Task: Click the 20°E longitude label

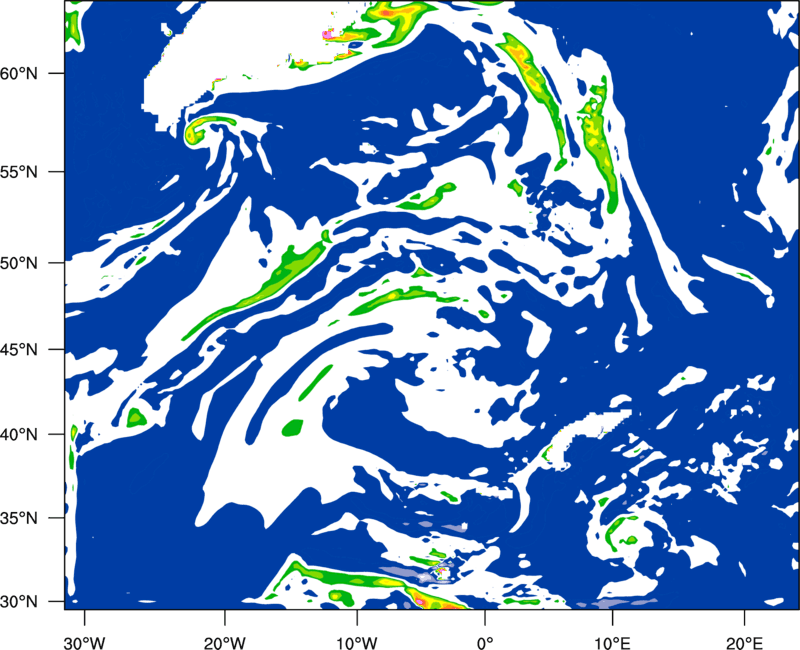Action: click(x=744, y=642)
